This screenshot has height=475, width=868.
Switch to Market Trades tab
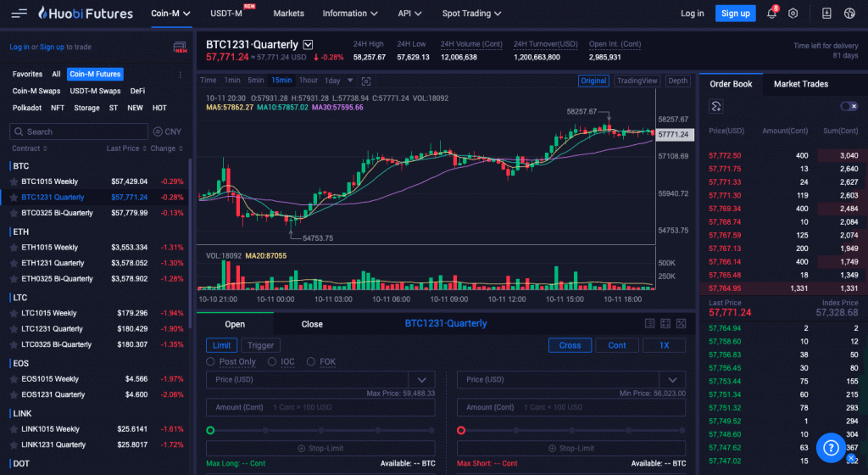click(800, 84)
